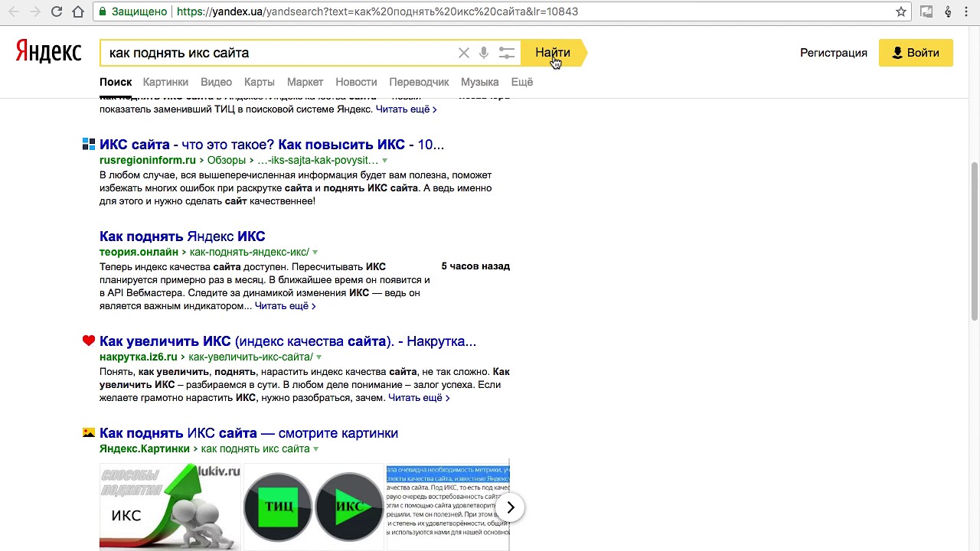Switch to the Поиск tab
The width and height of the screenshot is (980, 551).
pyautogui.click(x=116, y=82)
